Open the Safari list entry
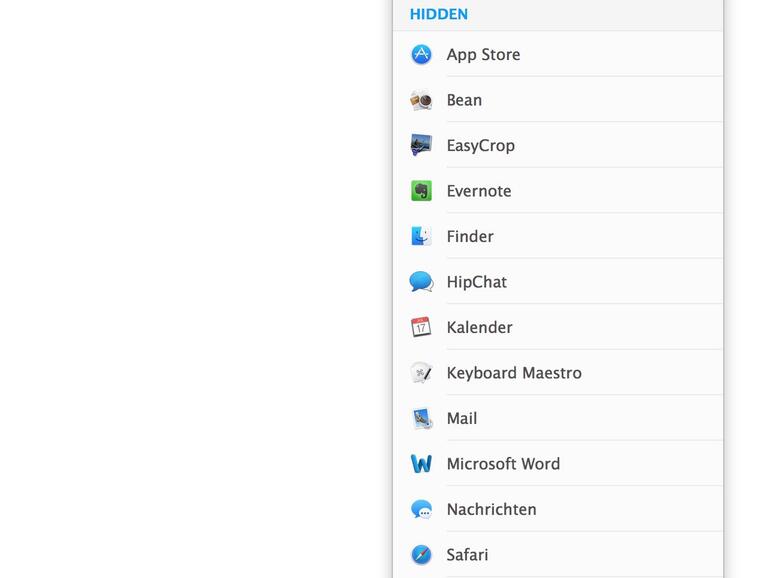Viewport: 770px width, 578px height. pos(467,555)
